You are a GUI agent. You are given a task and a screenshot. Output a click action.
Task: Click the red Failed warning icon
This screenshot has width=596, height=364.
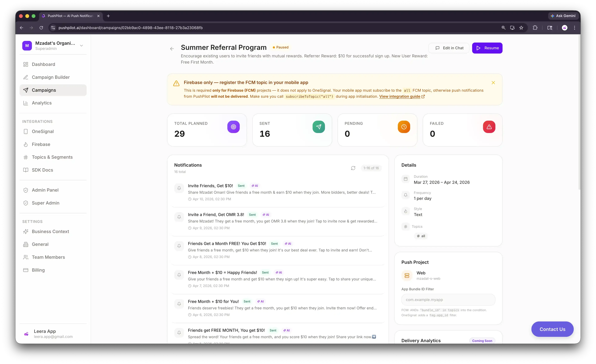point(489,127)
